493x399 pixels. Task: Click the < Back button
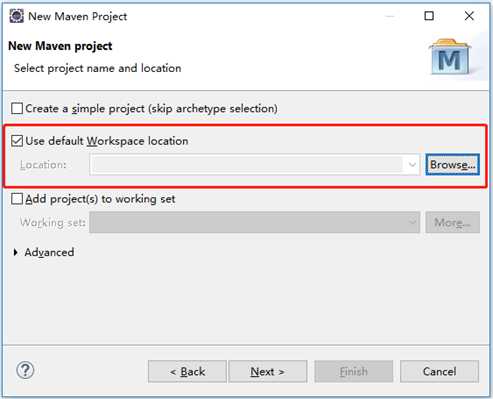[x=187, y=371]
